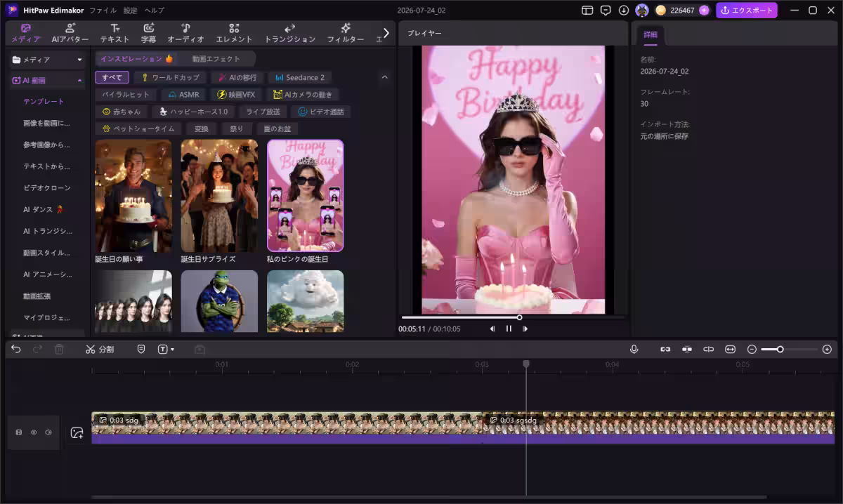Open the feedback message icon in title bar
This screenshot has height=504, width=843.
(606, 11)
